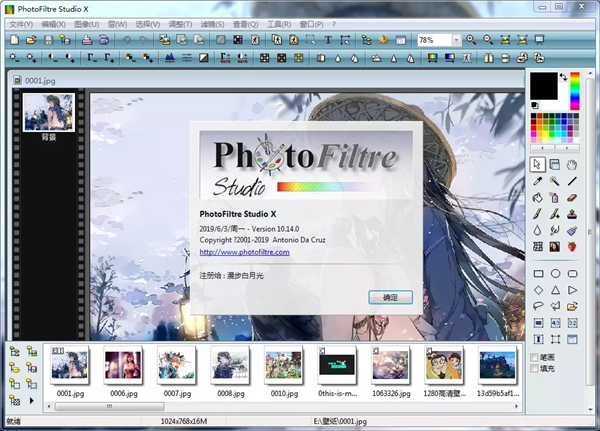Enable the 笔画 (stroke) checkbox
The height and width of the screenshot is (431, 600).
click(535, 357)
